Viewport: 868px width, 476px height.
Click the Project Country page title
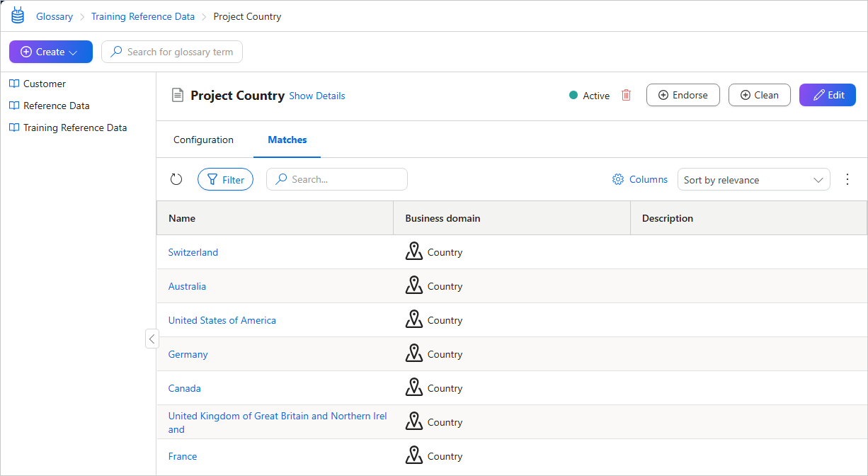pos(238,95)
